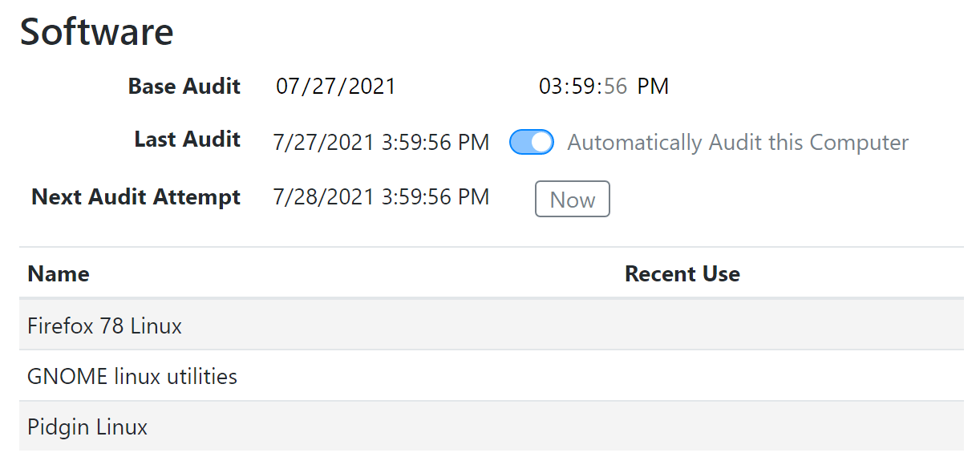The image size is (980, 473).
Task: Click the Automatically Audit this Computer label
Action: pos(738,142)
